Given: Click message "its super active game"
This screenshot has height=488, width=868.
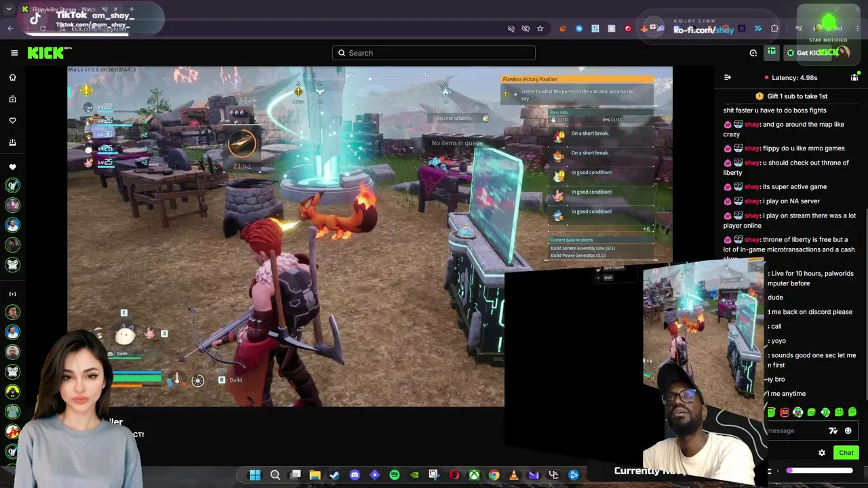Looking at the screenshot, I should (775, 186).
